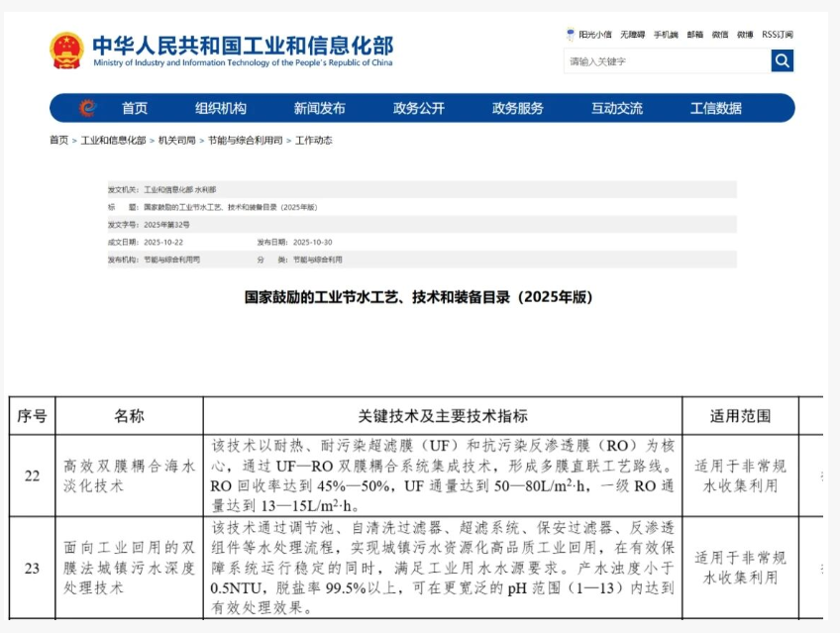
Task: Open 政务服务 from the blue navbar
Action: pyautogui.click(x=517, y=109)
